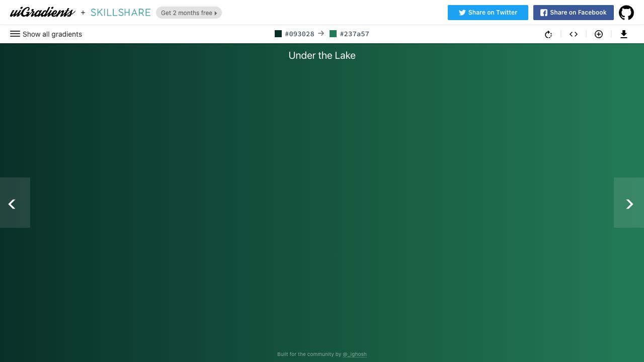Click the Skillshare logo link
This screenshot has width=644, height=362.
121,13
